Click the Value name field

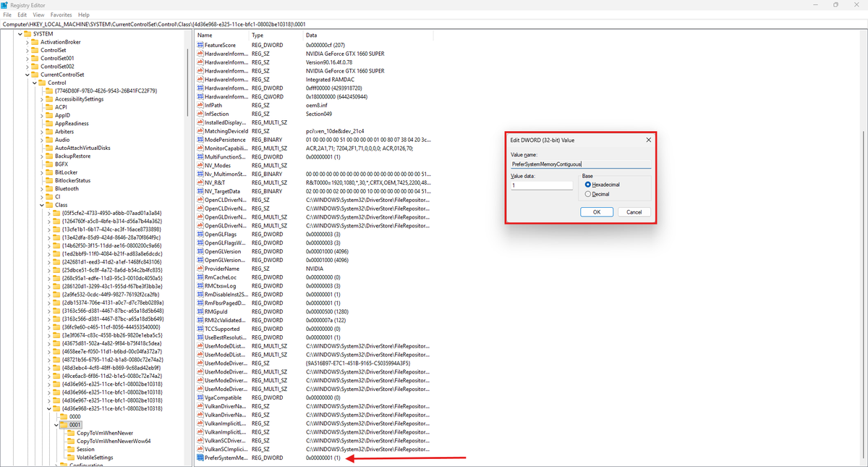click(x=581, y=164)
